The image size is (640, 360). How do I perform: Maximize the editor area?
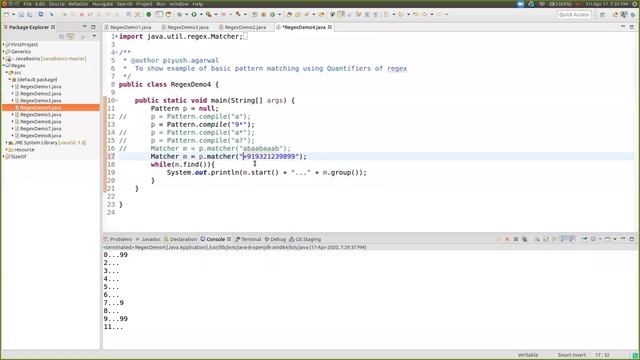coord(631,27)
